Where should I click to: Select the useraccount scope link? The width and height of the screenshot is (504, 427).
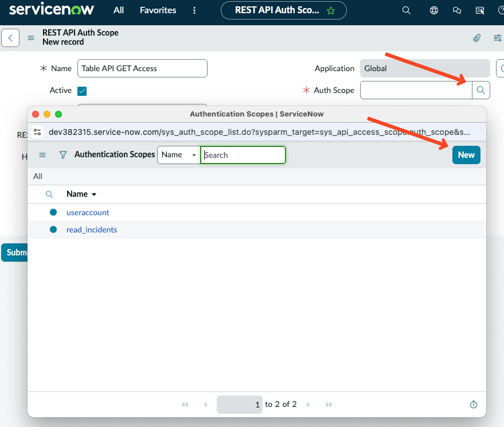tap(88, 212)
